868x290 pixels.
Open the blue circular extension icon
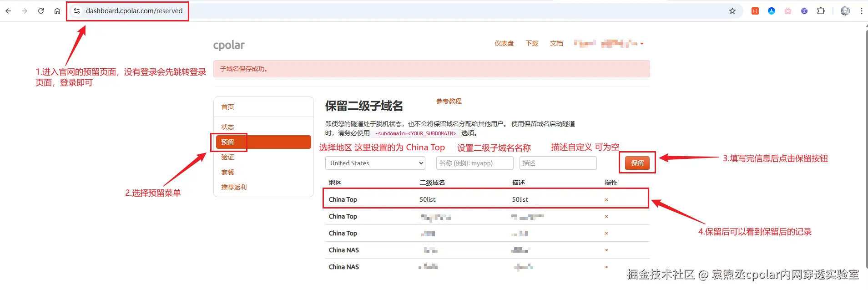(772, 11)
